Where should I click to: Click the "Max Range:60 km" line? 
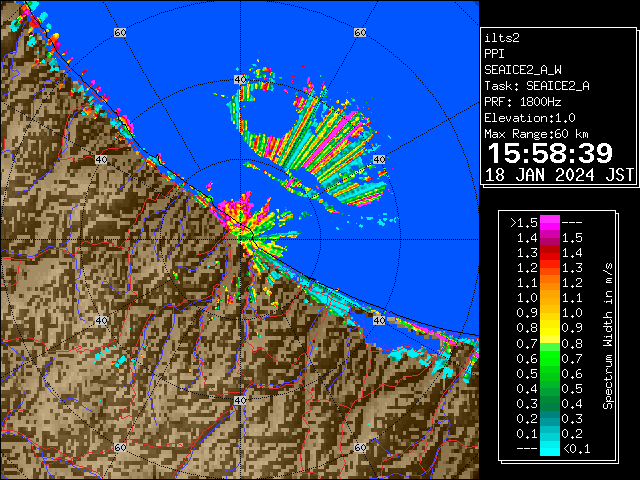coord(536,134)
